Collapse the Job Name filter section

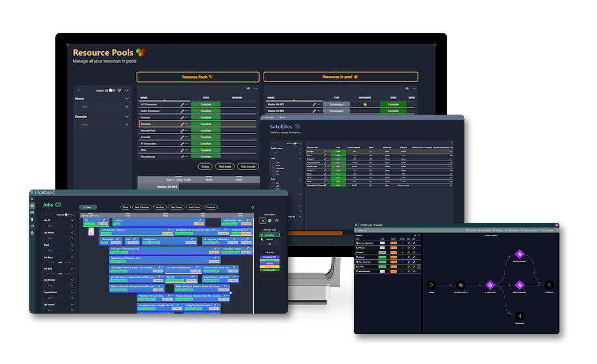coord(72,233)
